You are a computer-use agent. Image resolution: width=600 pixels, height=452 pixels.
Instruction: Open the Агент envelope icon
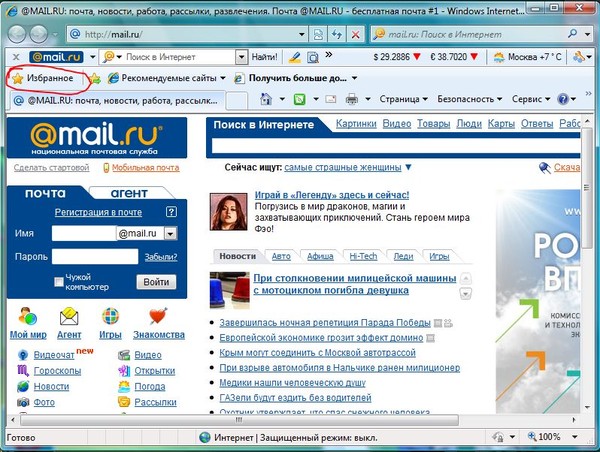69,317
